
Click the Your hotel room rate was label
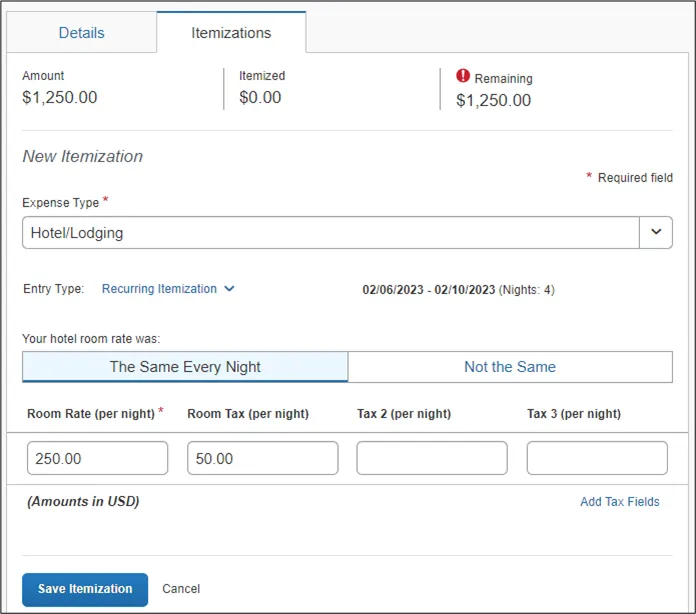point(91,339)
